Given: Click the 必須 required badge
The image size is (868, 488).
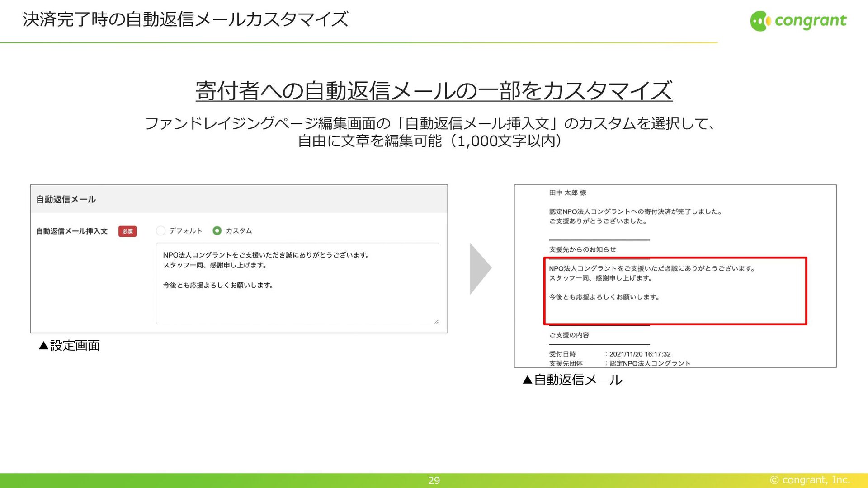Looking at the screenshot, I should pos(127,231).
